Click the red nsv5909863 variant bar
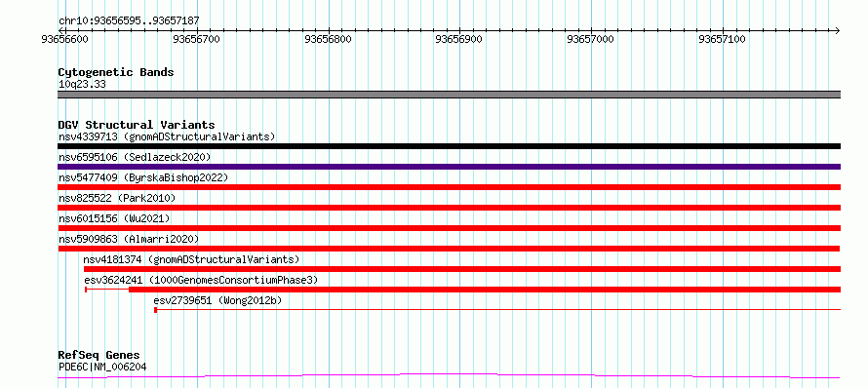Image resolution: width=868 pixels, height=388 pixels. tap(449, 249)
